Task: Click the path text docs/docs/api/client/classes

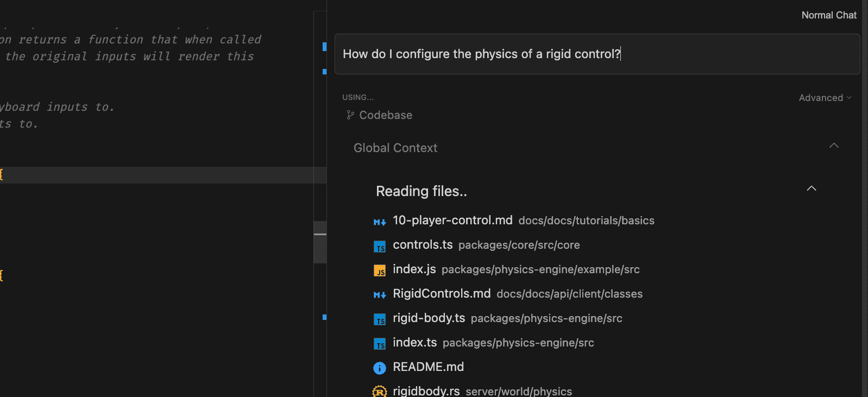Action: click(569, 294)
